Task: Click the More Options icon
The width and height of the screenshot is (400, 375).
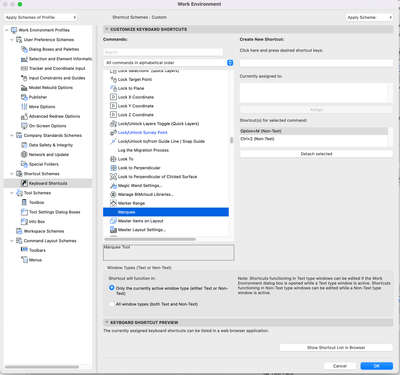Action: pos(24,107)
